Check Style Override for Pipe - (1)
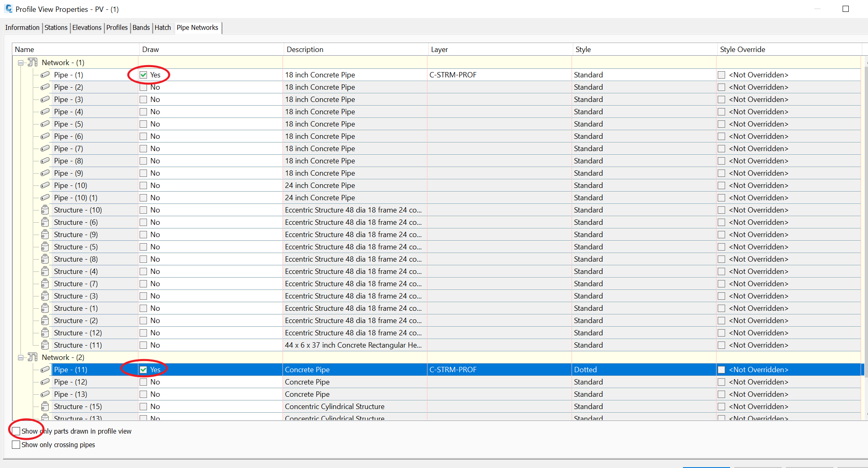 pos(721,75)
